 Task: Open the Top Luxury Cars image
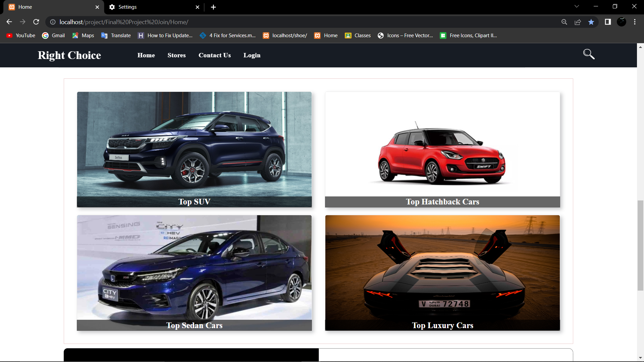pyautogui.click(x=442, y=273)
